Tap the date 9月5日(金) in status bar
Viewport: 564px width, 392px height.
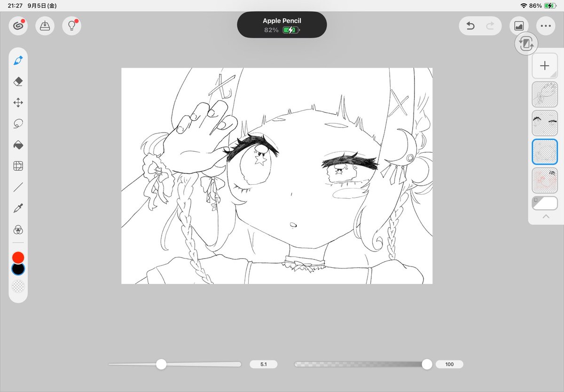tap(42, 6)
